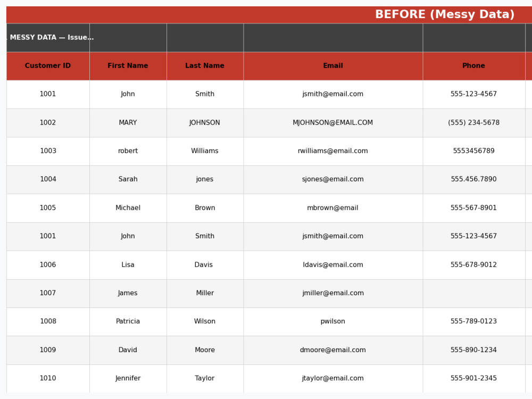Select cell with ID 1007

(x=48, y=294)
